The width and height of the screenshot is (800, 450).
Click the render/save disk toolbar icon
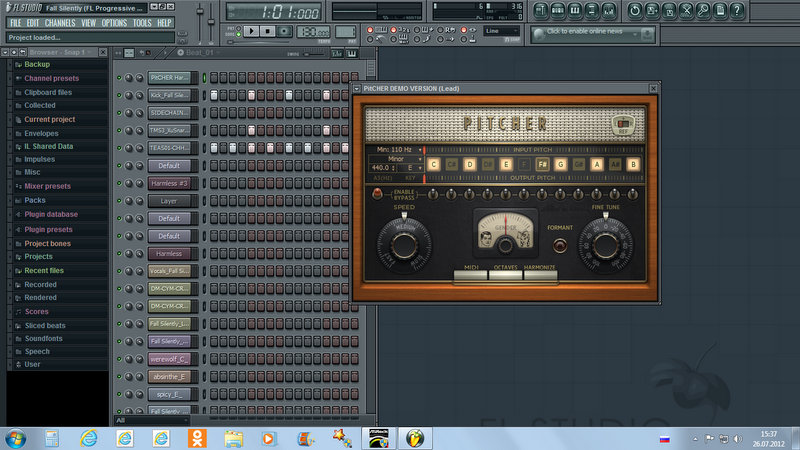coord(669,10)
